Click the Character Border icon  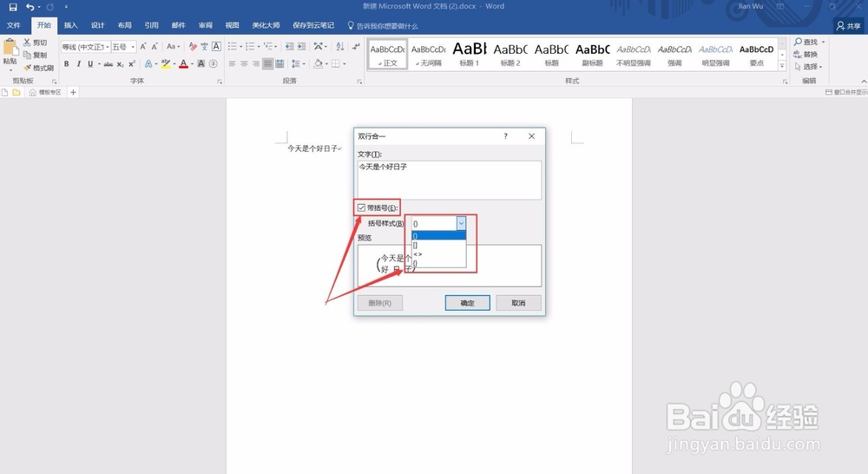coord(216,47)
